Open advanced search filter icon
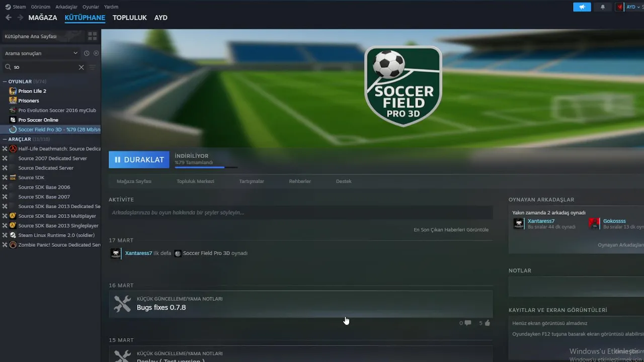Viewport: 644px width, 362px height. point(93,67)
